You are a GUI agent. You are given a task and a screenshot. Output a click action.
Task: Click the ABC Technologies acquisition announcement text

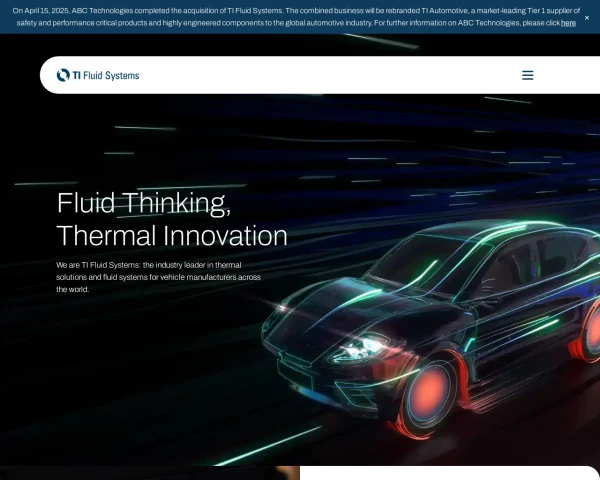coord(296,17)
